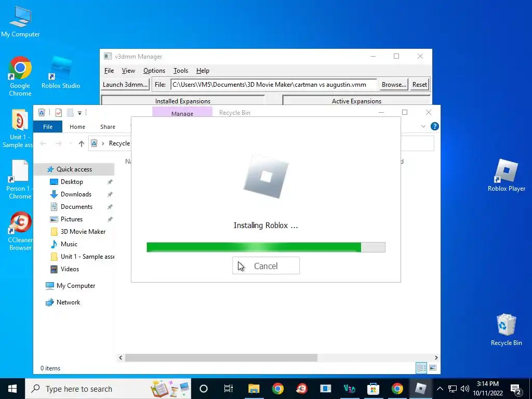Expand the explorer ribbon chevron
Image resolution: width=532 pixels, height=399 pixels.
tap(423, 126)
